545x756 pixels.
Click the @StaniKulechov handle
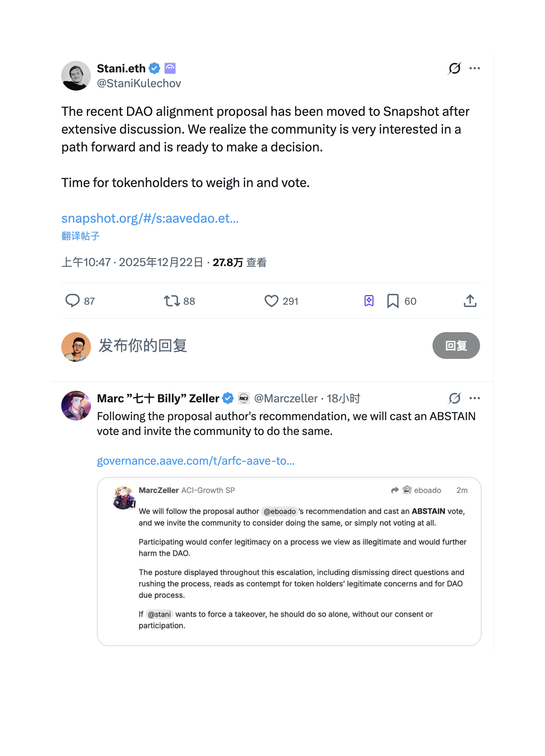pos(139,84)
